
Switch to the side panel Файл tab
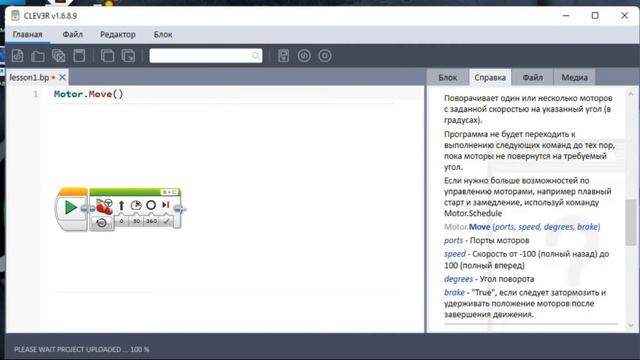tap(533, 77)
